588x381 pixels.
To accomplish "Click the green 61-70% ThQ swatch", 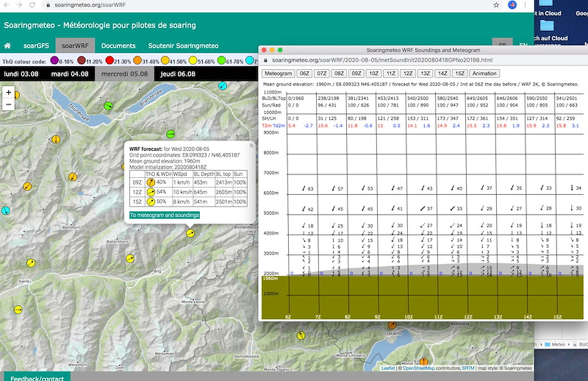I will [x=221, y=60].
